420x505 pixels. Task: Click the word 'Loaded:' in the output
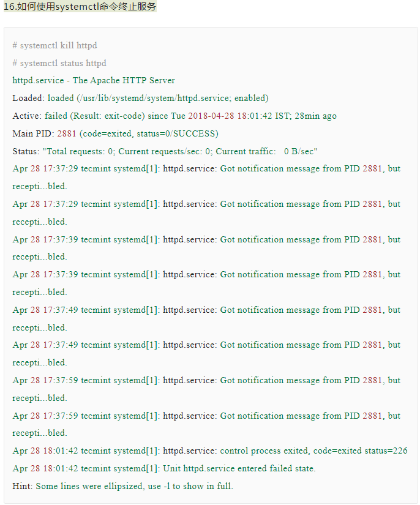tap(28, 98)
